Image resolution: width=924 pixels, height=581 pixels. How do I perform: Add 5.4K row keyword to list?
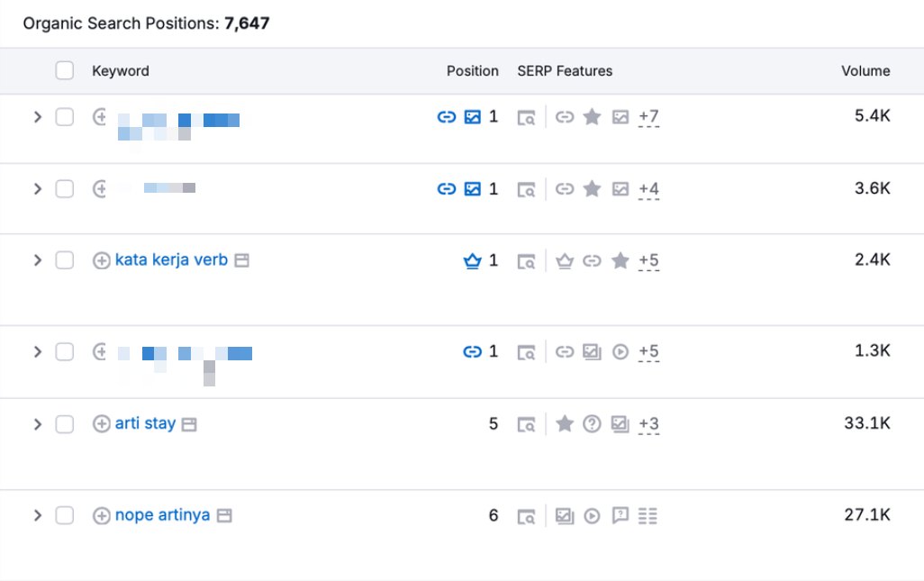point(100,117)
